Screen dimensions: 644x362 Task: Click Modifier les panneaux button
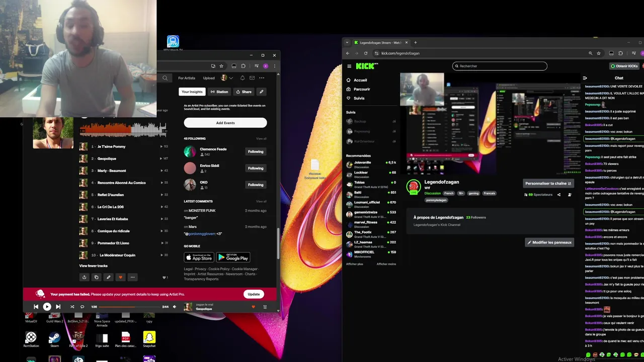tap(549, 242)
